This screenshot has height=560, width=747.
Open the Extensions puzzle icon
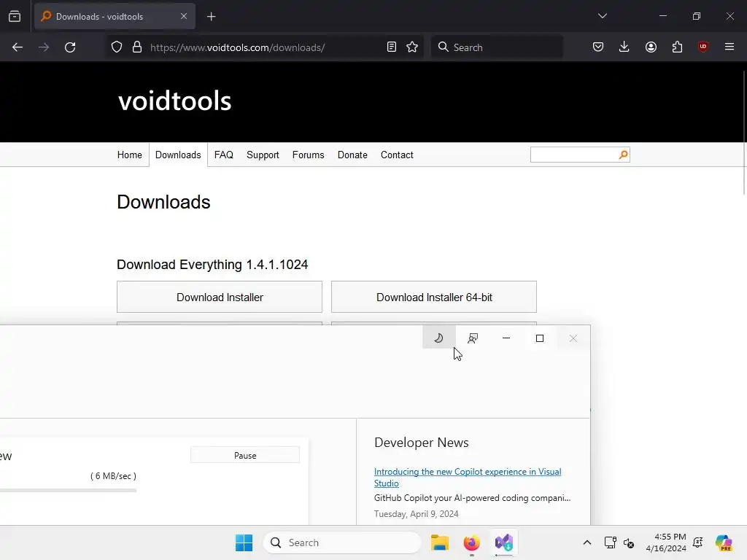point(677,47)
